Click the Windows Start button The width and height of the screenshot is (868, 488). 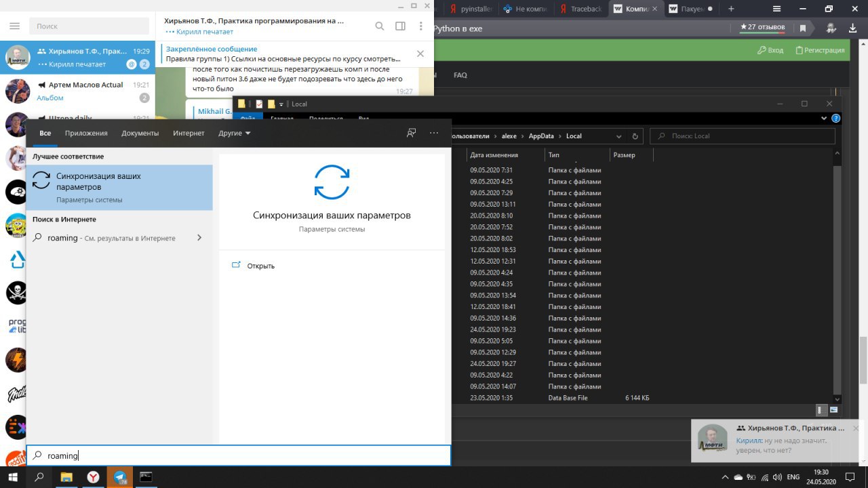[x=12, y=477]
